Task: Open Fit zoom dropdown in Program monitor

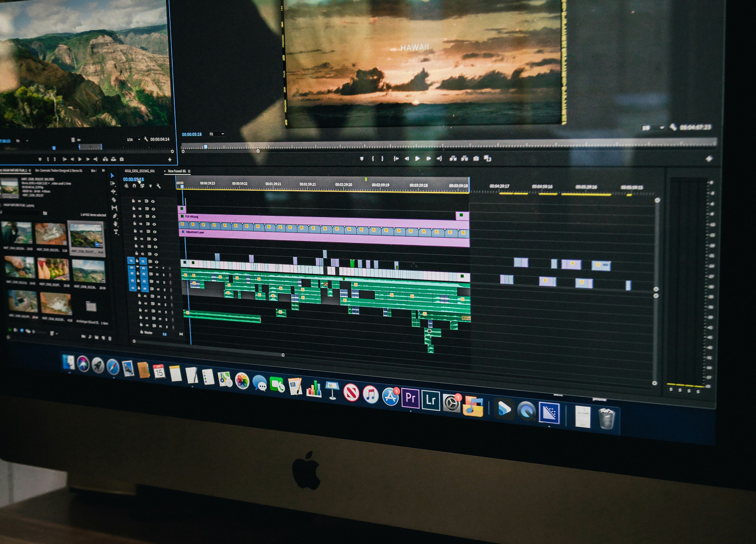Action: tap(217, 134)
